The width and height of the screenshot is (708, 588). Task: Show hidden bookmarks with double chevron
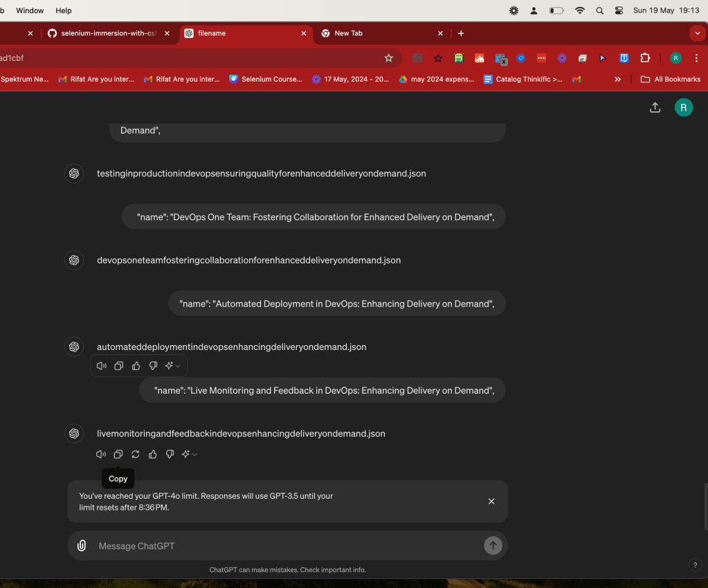coord(617,79)
